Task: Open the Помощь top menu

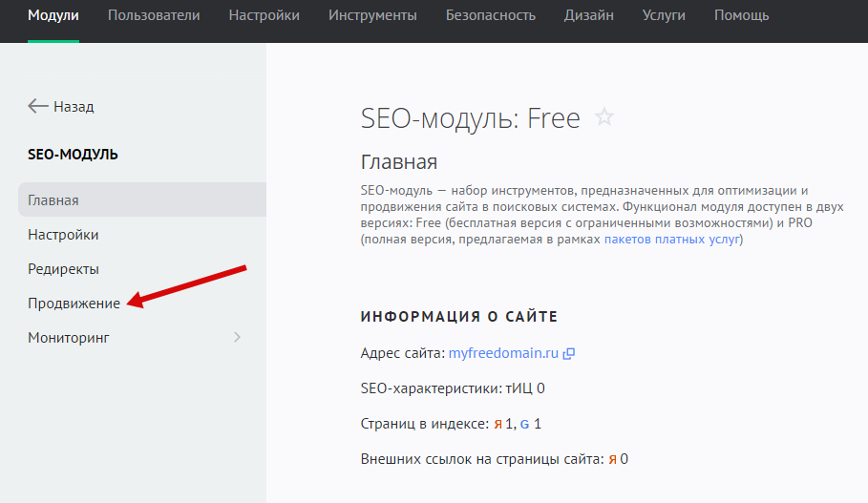Action: point(741,15)
